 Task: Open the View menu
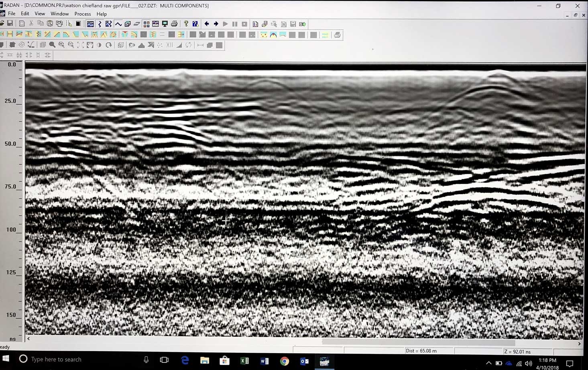click(40, 14)
